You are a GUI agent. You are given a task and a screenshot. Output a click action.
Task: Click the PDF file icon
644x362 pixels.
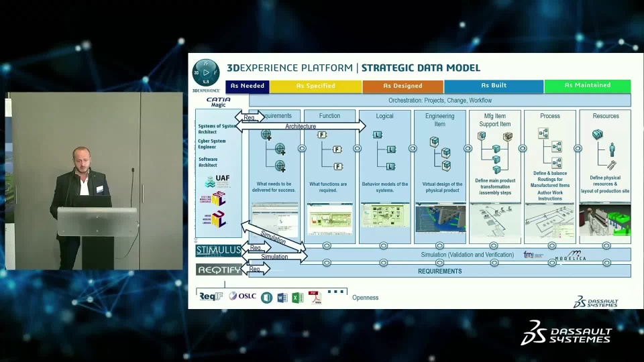pyautogui.click(x=315, y=297)
